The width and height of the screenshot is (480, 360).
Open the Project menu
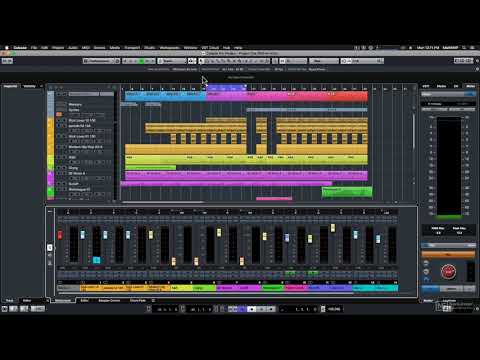[58, 48]
